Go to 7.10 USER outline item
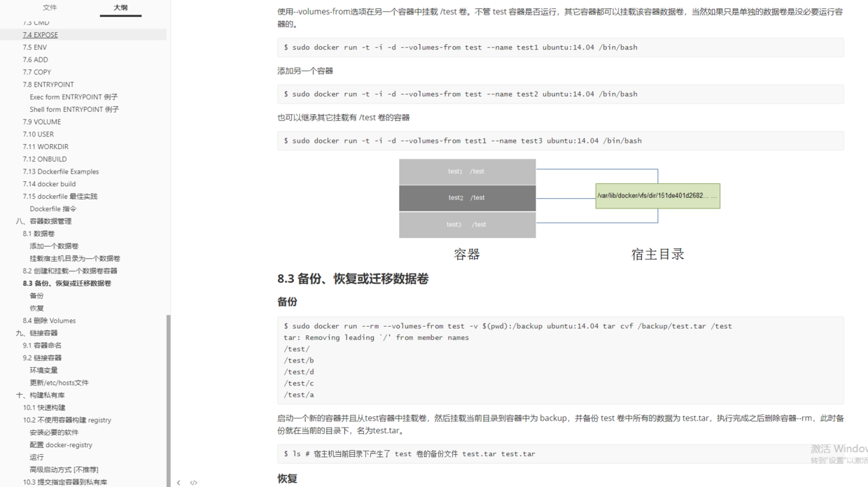Viewport: 868px width, 487px height. click(38, 134)
